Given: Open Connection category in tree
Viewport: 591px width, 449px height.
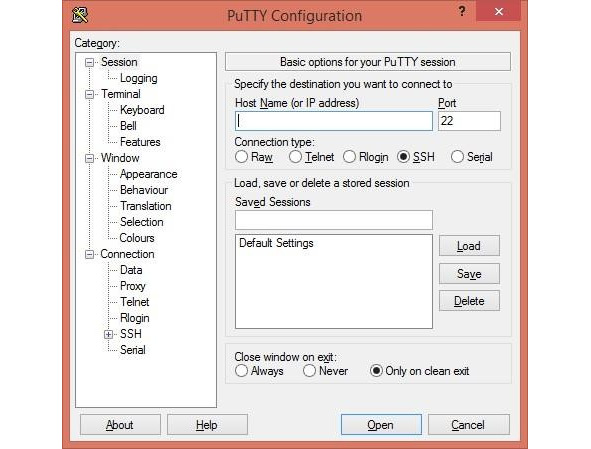Looking at the screenshot, I should pos(127,254).
